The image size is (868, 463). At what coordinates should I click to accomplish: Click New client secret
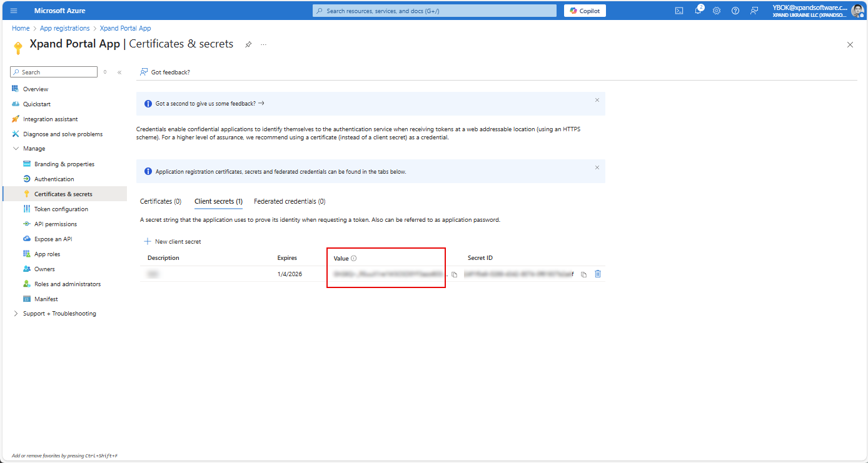click(173, 241)
